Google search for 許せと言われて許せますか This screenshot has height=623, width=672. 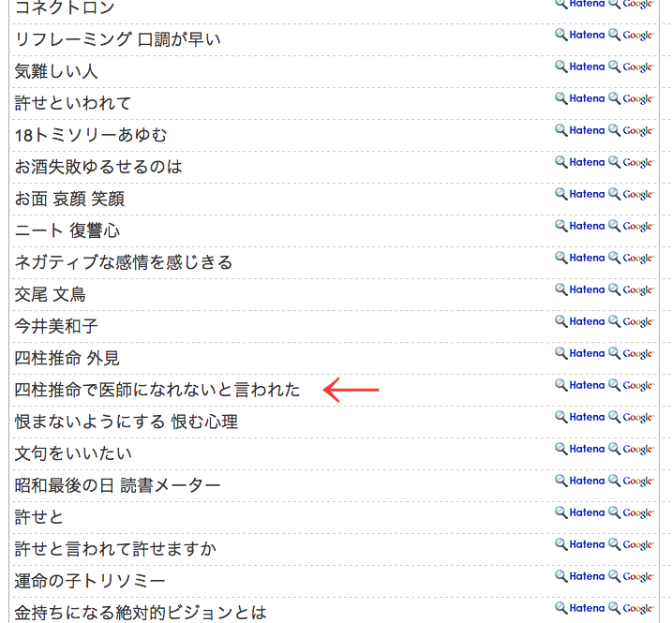point(631,544)
